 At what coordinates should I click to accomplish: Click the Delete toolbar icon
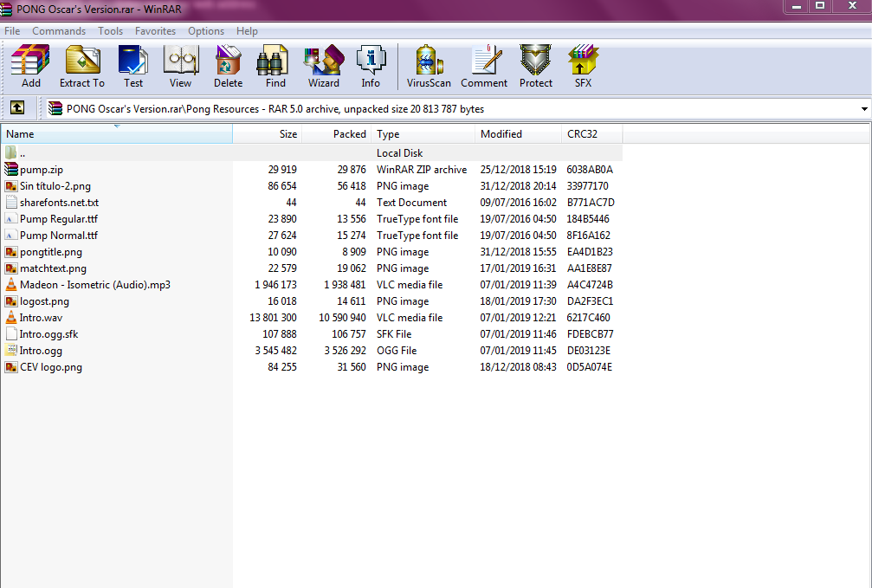[228, 60]
